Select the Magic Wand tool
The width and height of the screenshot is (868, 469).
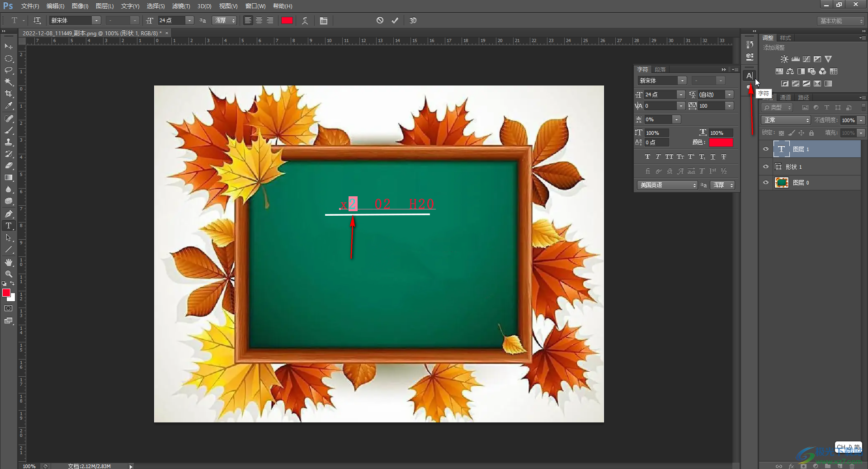click(x=9, y=82)
